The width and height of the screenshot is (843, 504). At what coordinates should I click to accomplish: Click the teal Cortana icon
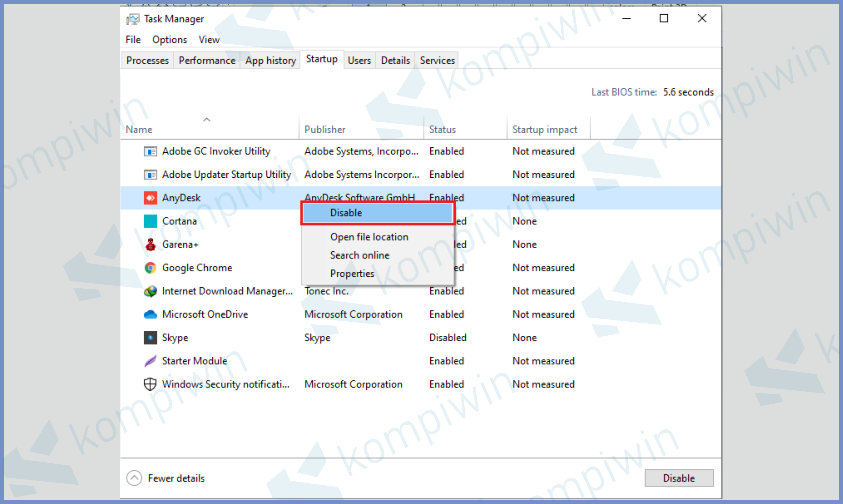tap(150, 221)
